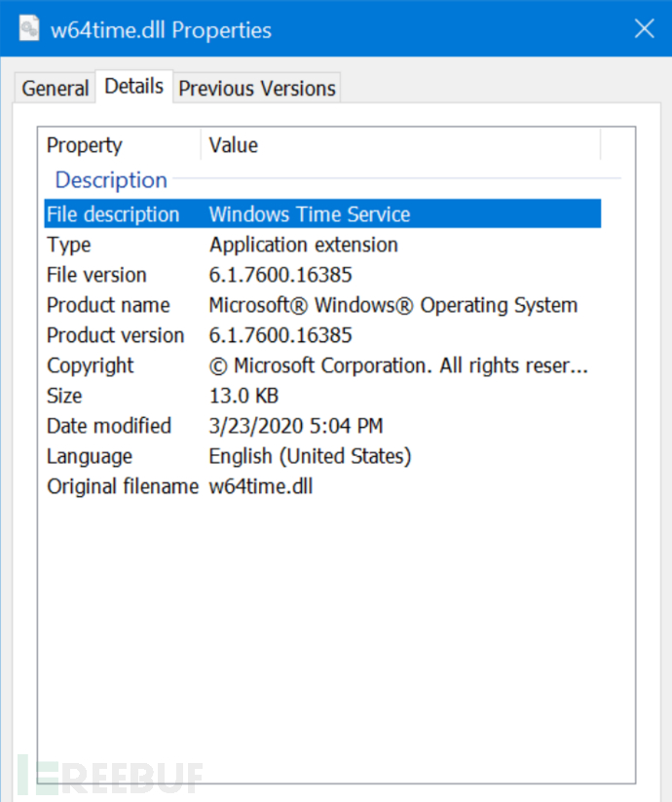Open the Previous Versions tab
Screen dimensions: 672x802
pyautogui.click(x=256, y=89)
